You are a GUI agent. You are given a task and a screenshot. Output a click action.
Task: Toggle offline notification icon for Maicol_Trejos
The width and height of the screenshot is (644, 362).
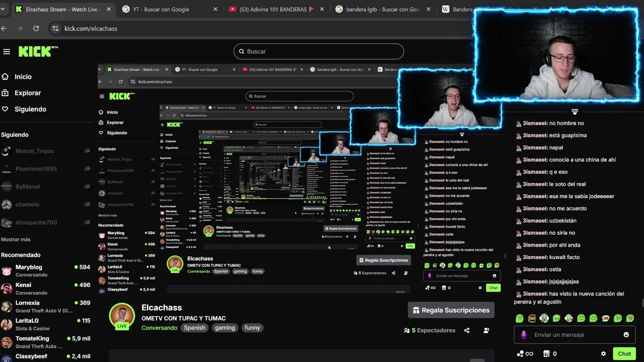87,151
